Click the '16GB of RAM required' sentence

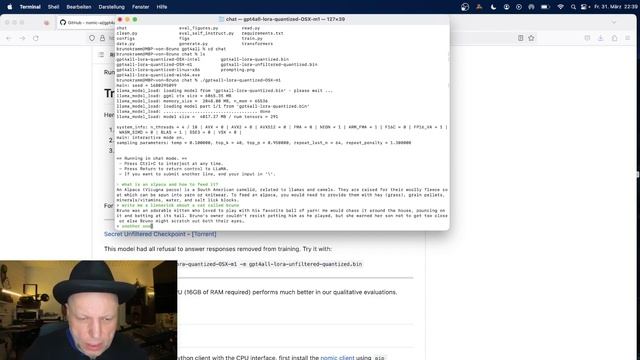point(287,292)
